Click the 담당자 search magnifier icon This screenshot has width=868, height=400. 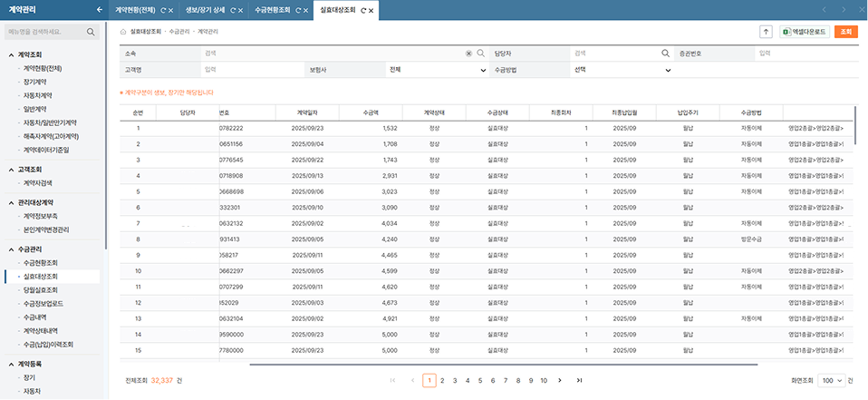coord(665,54)
